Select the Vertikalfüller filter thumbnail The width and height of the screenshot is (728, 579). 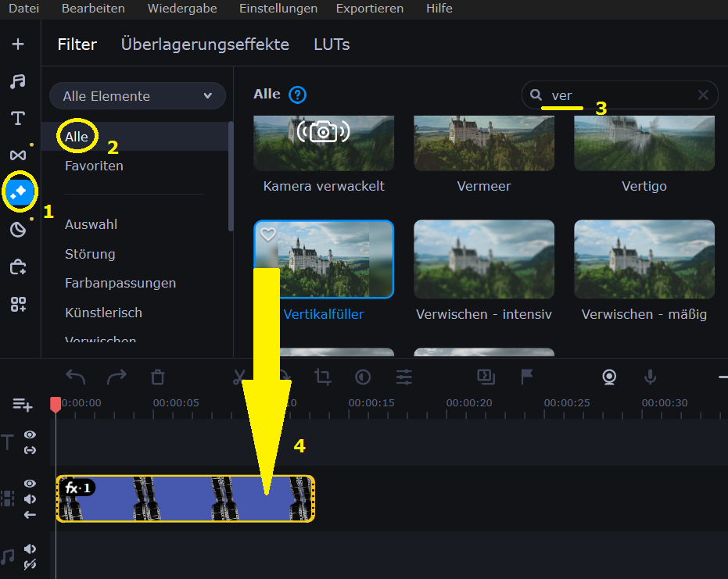pyautogui.click(x=324, y=259)
